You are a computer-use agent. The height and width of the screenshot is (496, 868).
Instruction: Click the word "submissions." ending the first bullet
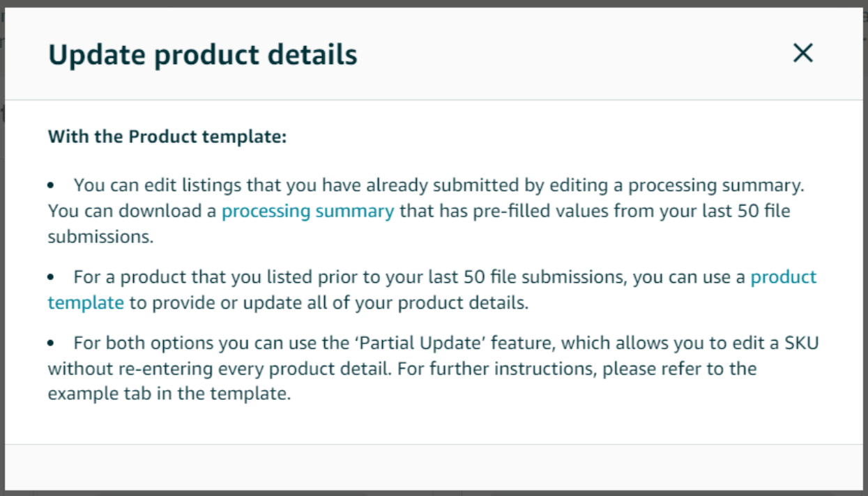point(100,237)
